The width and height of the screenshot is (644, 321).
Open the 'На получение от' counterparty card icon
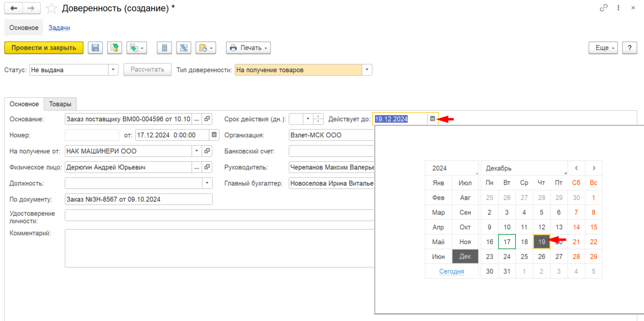(x=207, y=151)
